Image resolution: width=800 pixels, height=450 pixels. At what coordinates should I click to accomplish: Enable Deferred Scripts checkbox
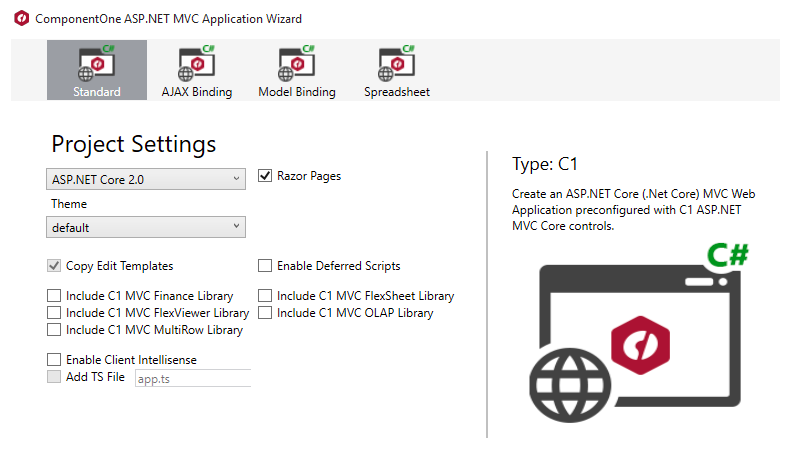click(x=265, y=265)
